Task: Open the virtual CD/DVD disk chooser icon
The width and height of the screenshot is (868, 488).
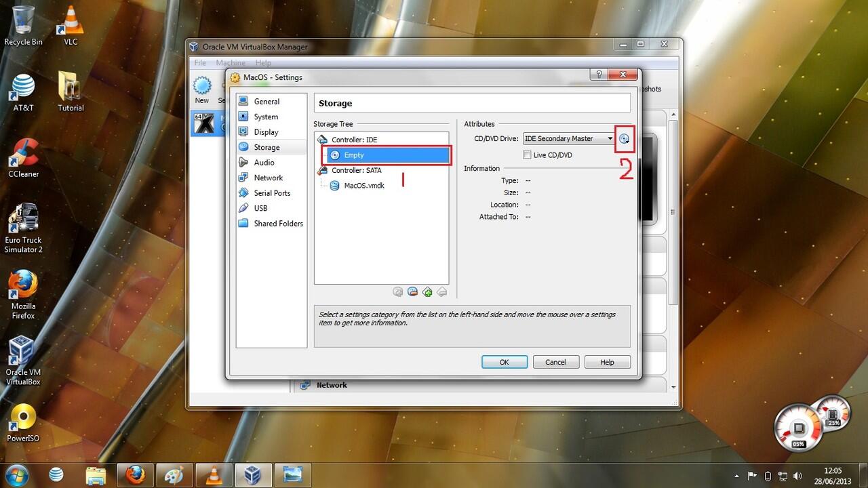Action: tap(624, 139)
